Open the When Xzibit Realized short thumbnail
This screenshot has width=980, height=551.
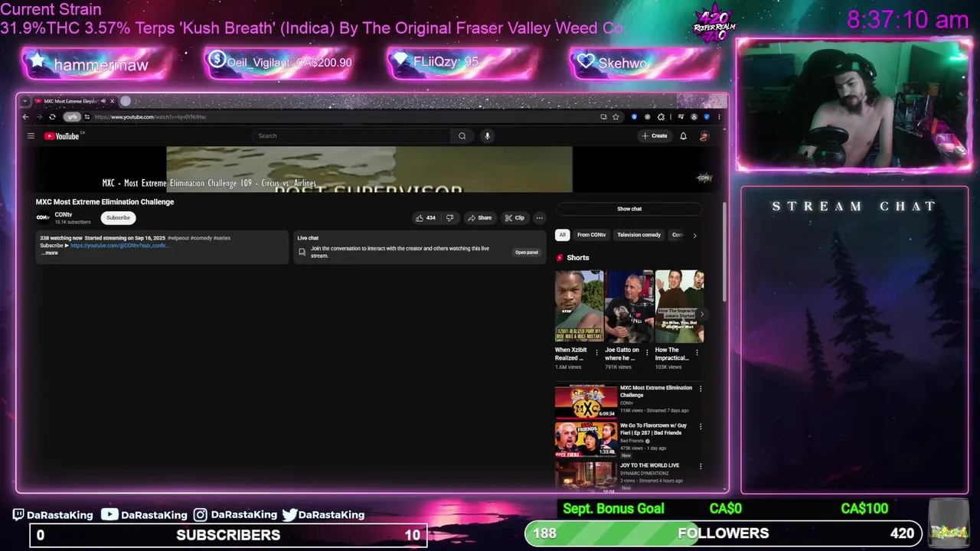pos(579,305)
